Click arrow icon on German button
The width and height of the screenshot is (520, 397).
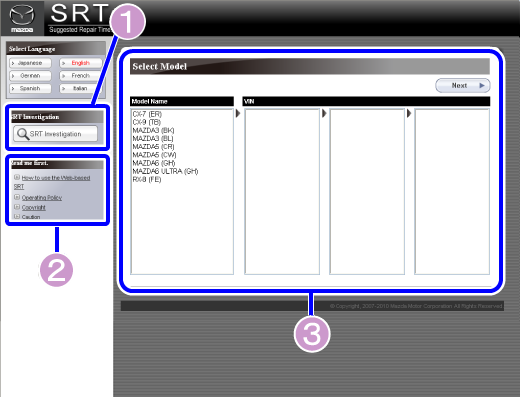pyautogui.click(x=13, y=76)
